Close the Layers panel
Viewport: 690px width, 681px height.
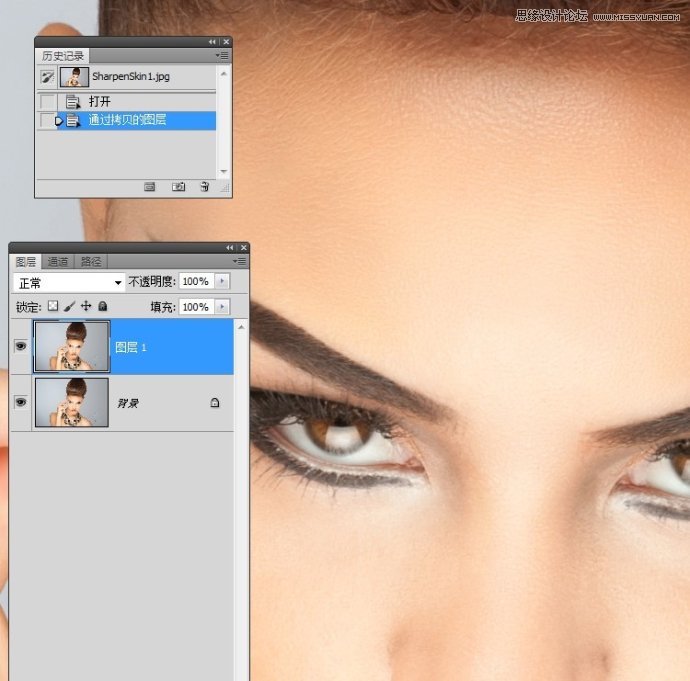pos(243,248)
